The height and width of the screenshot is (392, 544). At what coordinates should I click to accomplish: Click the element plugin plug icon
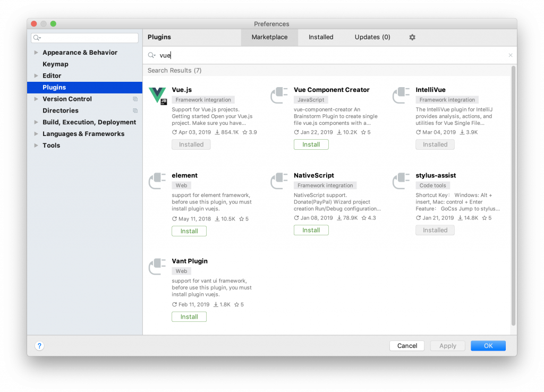(157, 181)
